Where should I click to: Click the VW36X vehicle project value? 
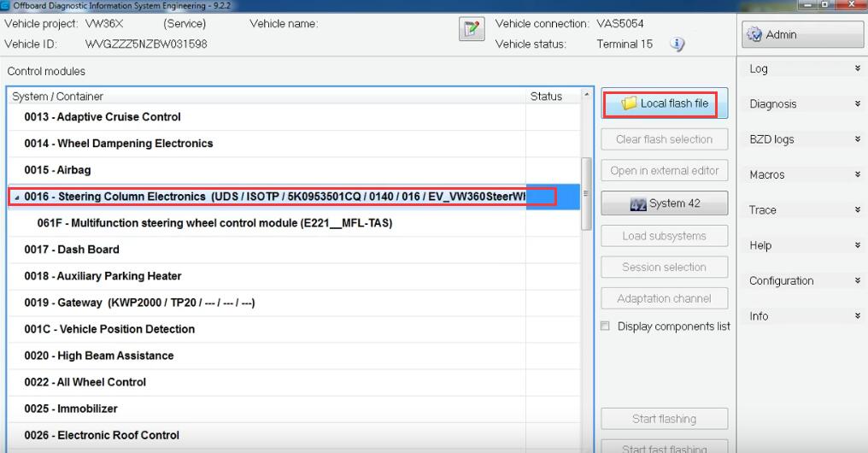pos(104,24)
